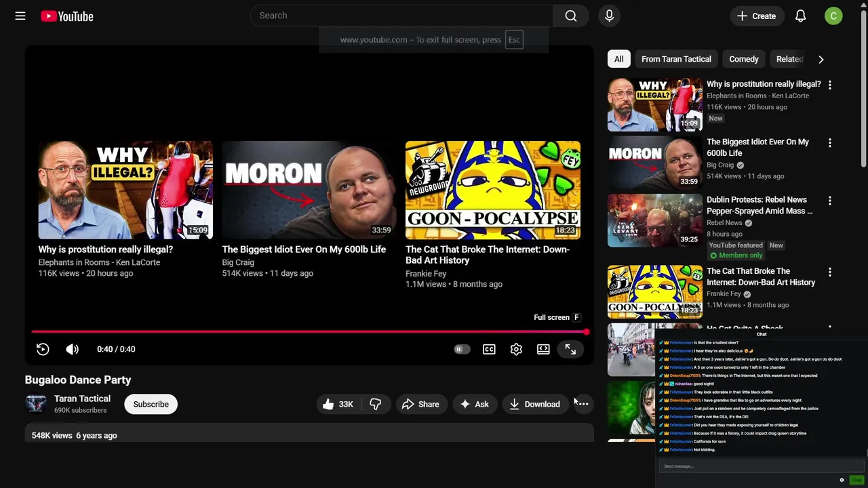Select the All filter chip
Screen dimensions: 868x488
pos(618,59)
